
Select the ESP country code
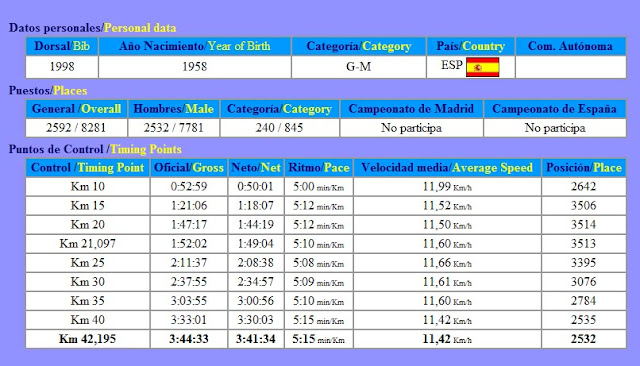[x=451, y=65]
